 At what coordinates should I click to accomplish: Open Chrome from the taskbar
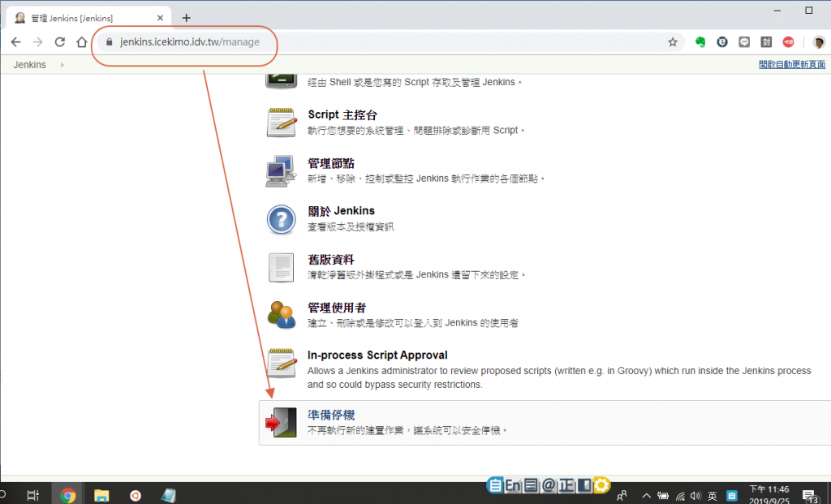(67, 495)
